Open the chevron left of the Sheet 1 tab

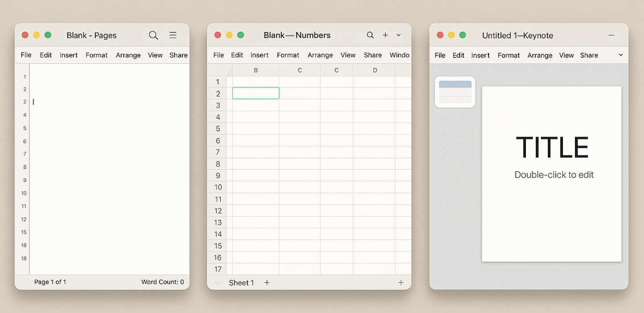click(217, 282)
